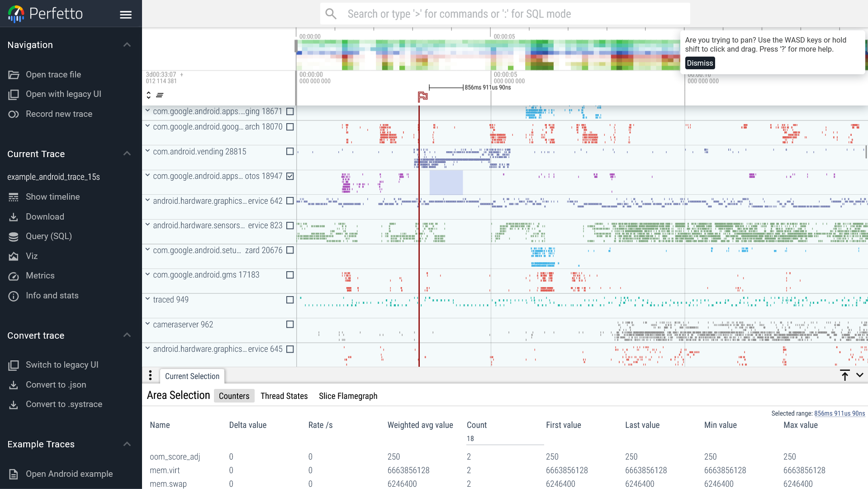The width and height of the screenshot is (868, 489).
Task: Expand the traced 949 track group
Action: click(147, 299)
